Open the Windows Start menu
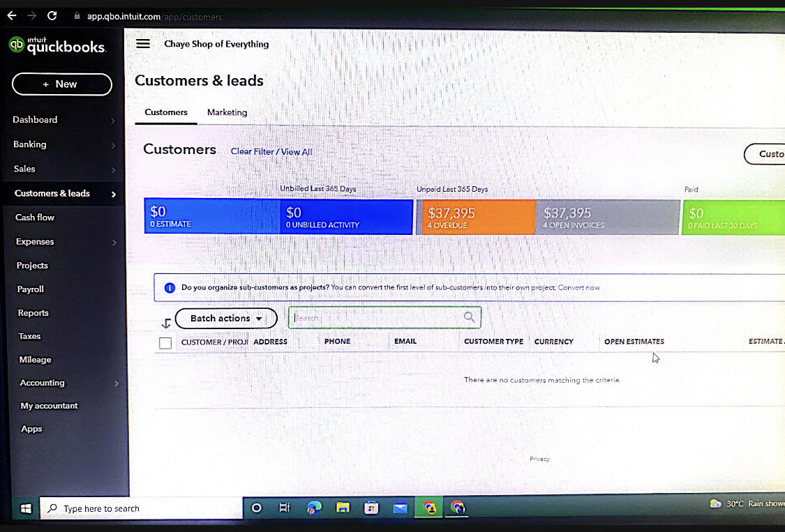 tap(26, 508)
